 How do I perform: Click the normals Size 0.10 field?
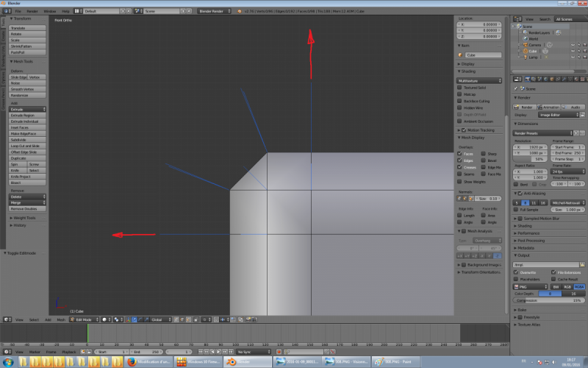point(488,199)
